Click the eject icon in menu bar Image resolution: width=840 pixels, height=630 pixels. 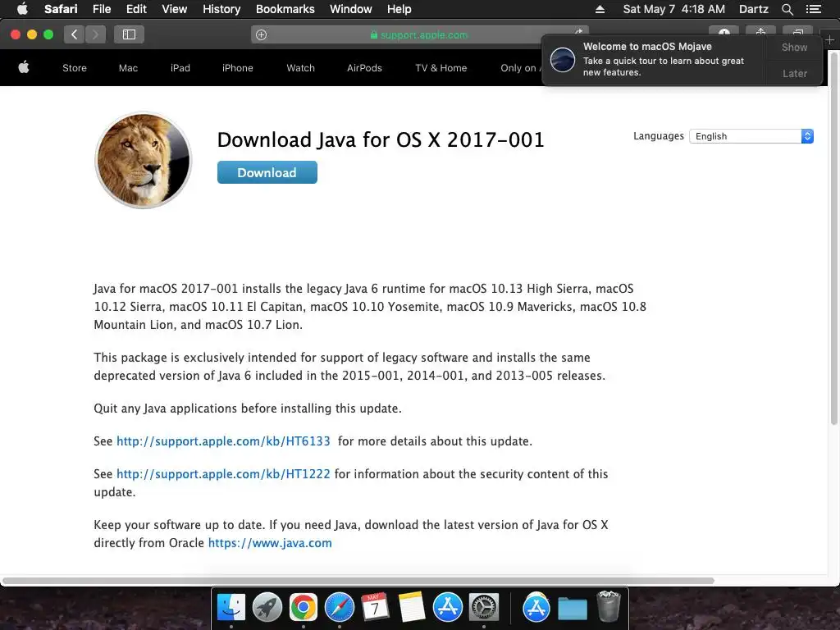point(600,9)
